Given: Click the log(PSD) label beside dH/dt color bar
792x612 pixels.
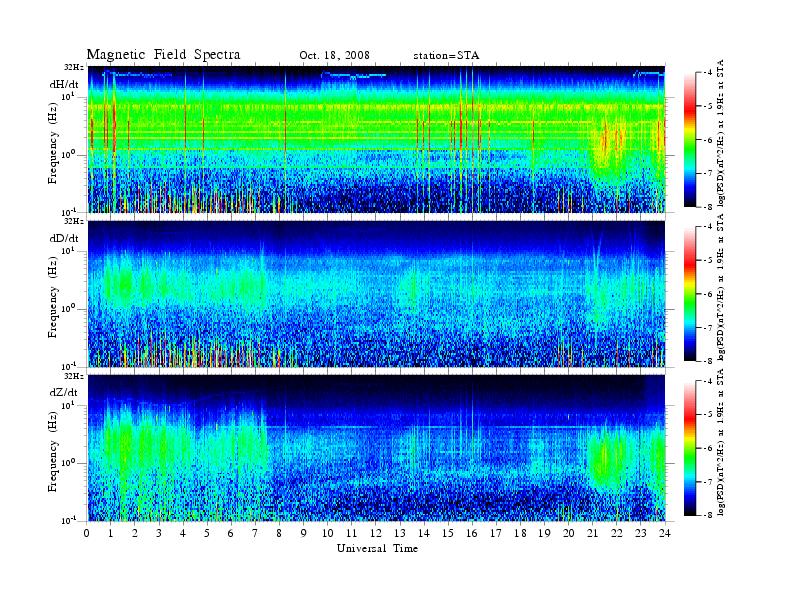Looking at the screenshot, I should (x=721, y=133).
